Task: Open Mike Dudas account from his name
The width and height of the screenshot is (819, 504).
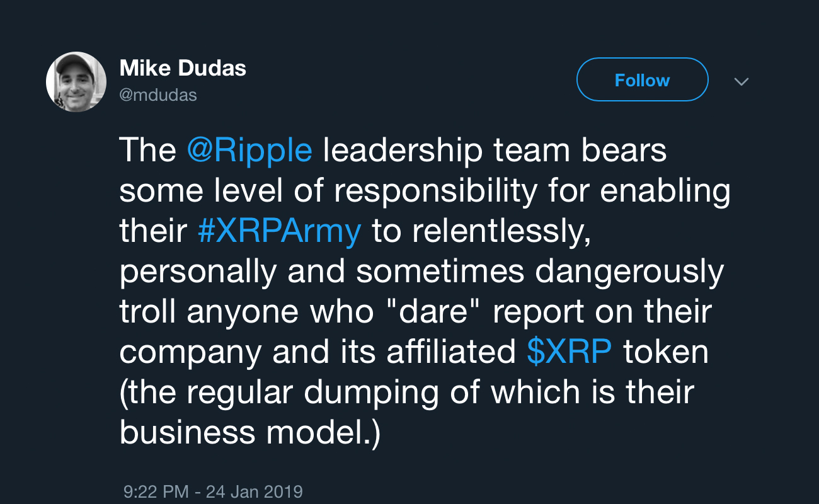Action: point(182,67)
